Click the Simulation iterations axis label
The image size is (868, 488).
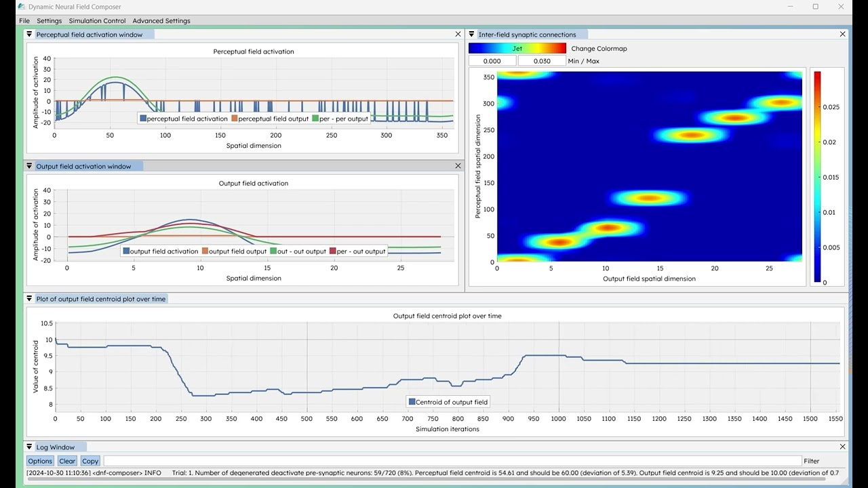coord(448,429)
